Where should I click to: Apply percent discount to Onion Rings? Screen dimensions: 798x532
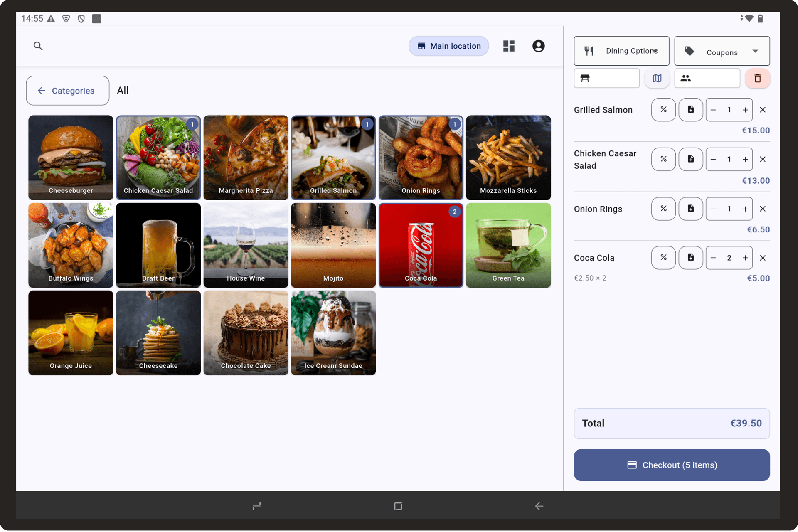coord(663,209)
